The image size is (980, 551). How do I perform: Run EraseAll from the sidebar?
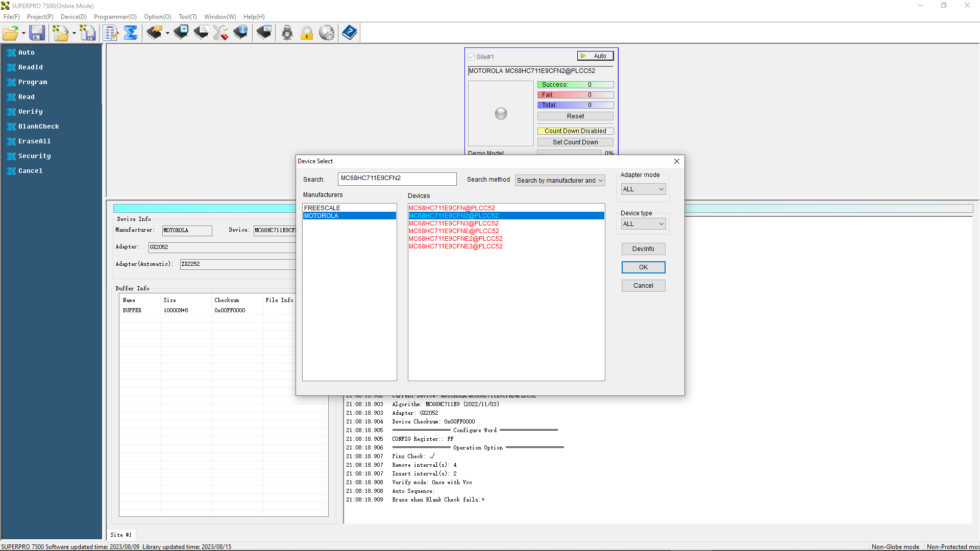coord(35,141)
